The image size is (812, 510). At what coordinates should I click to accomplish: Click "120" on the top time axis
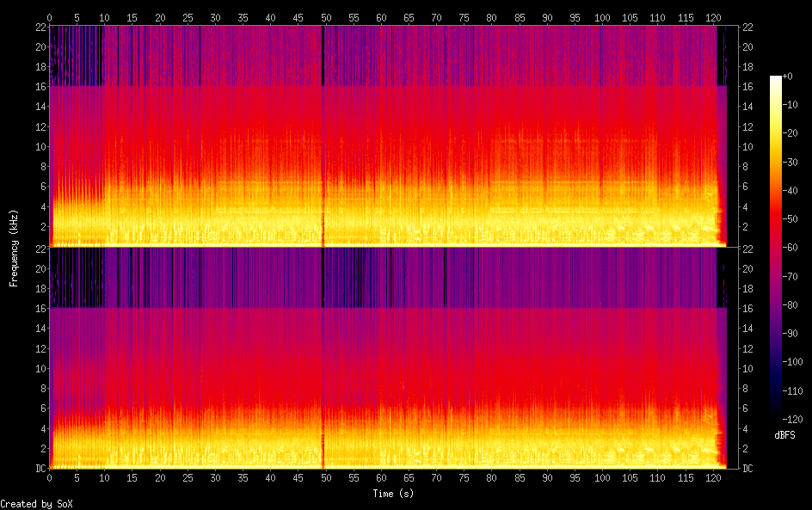713,17
